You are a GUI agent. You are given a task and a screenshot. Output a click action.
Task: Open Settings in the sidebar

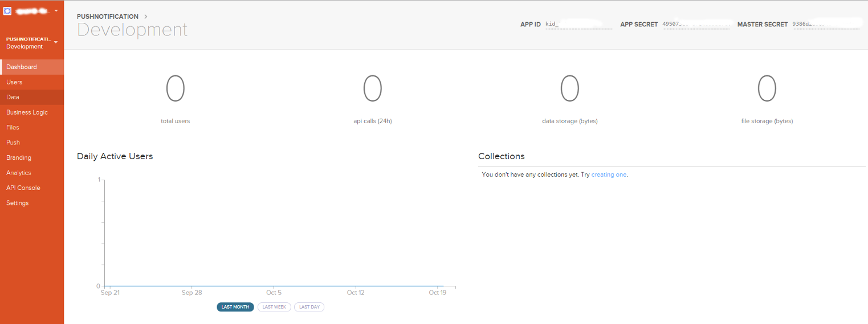(32, 203)
